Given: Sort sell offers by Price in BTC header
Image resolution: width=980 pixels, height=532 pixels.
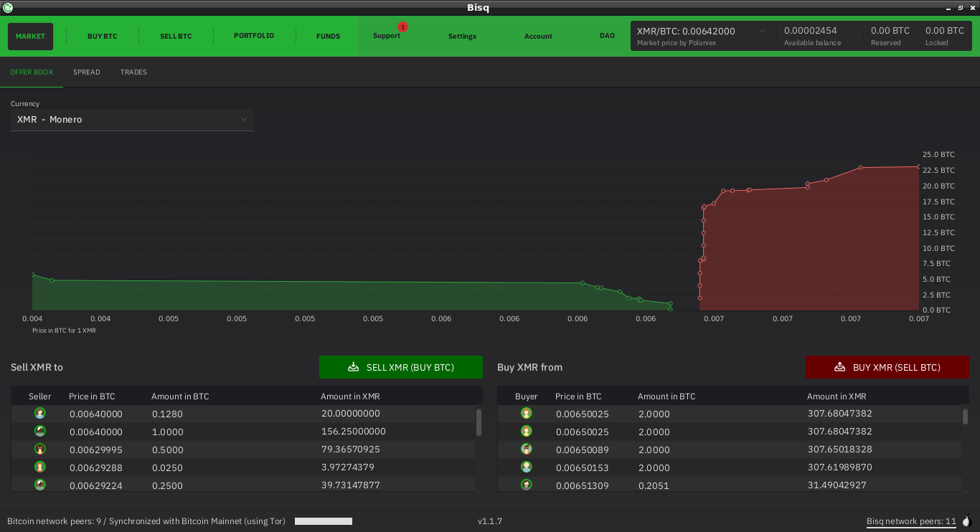Looking at the screenshot, I should (92, 396).
